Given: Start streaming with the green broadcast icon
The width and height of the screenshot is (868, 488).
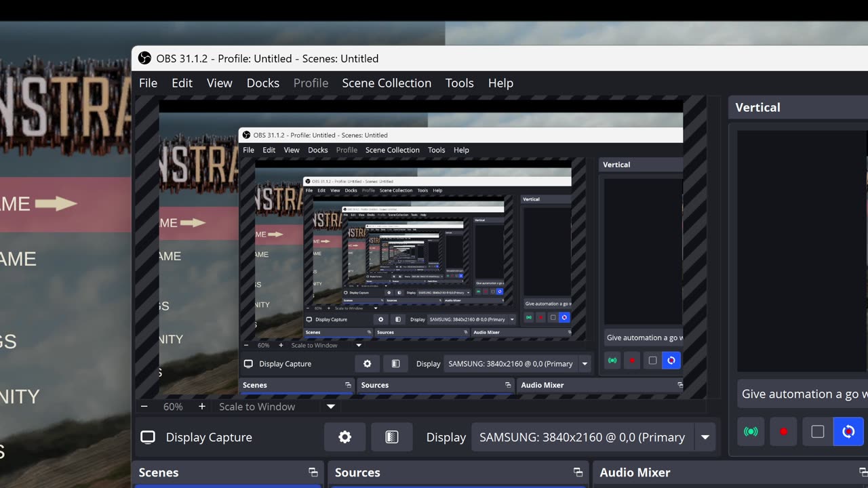Looking at the screenshot, I should coord(751,432).
